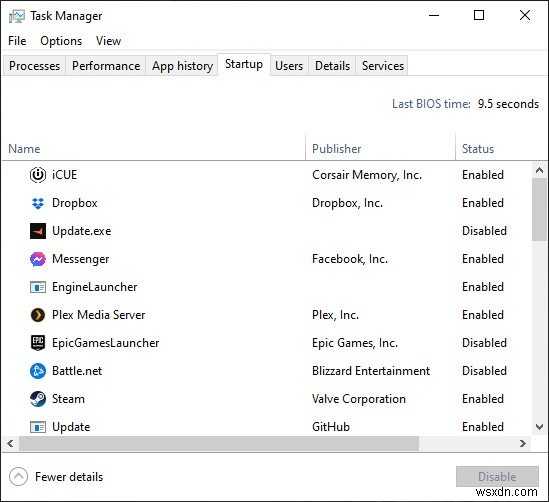Click the Task Manager title bar icon
Screen dimensions: 549x502
(17, 16)
